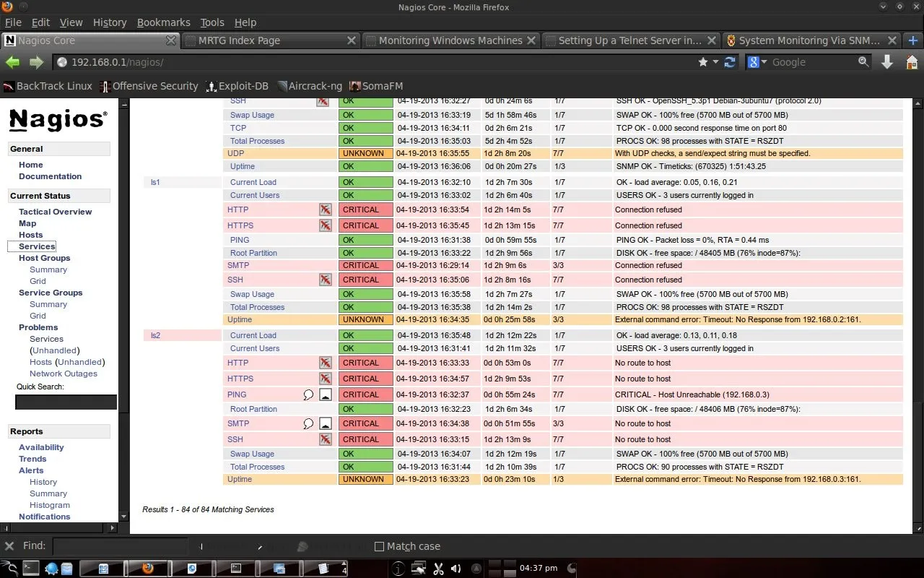Close the MRTG Index Page tab

[350, 40]
